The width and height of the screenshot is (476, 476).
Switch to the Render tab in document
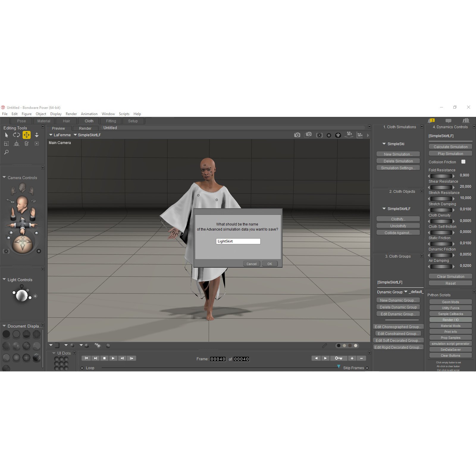85,129
